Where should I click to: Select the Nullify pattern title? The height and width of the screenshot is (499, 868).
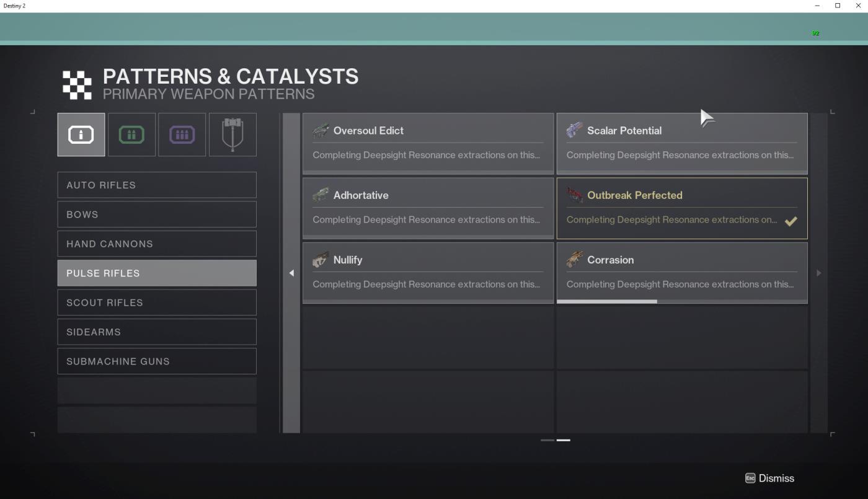tap(348, 260)
